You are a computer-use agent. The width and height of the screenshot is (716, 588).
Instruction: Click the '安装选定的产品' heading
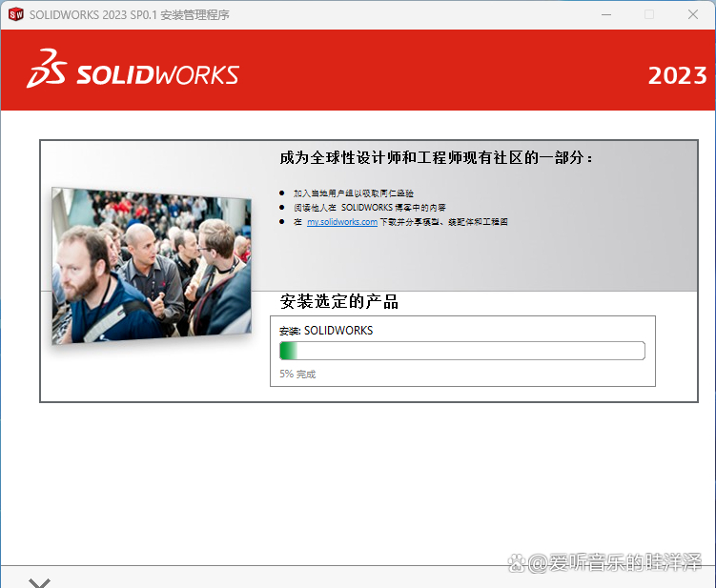pos(338,302)
